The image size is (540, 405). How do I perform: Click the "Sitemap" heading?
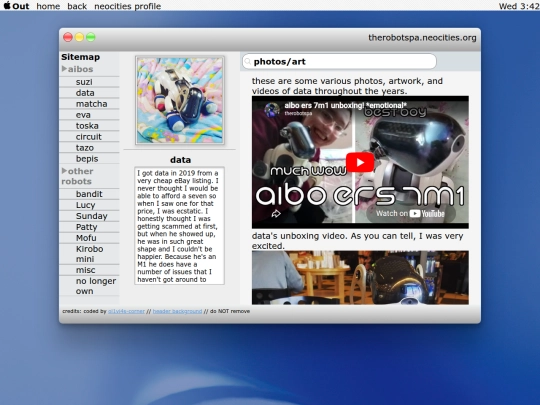click(81, 57)
